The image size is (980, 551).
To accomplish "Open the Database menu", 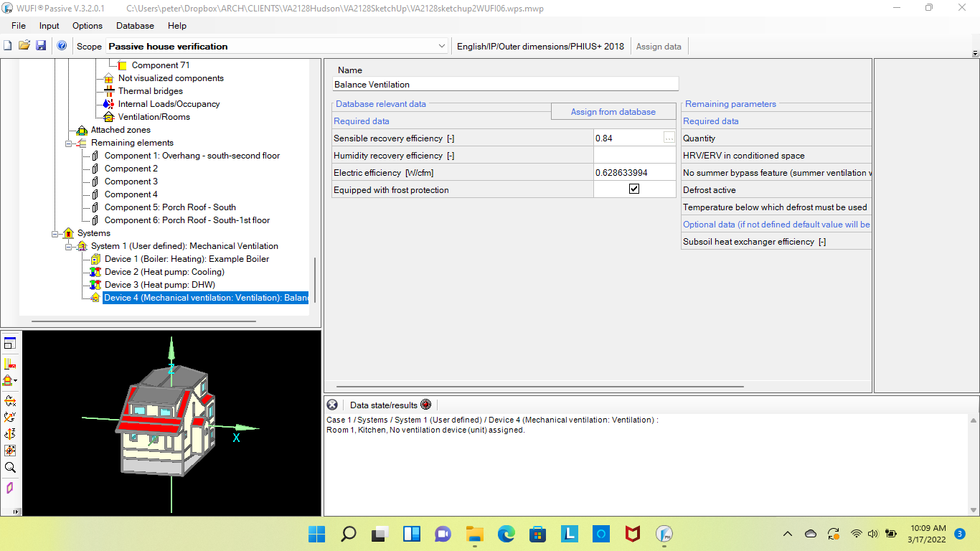I will pos(135,26).
